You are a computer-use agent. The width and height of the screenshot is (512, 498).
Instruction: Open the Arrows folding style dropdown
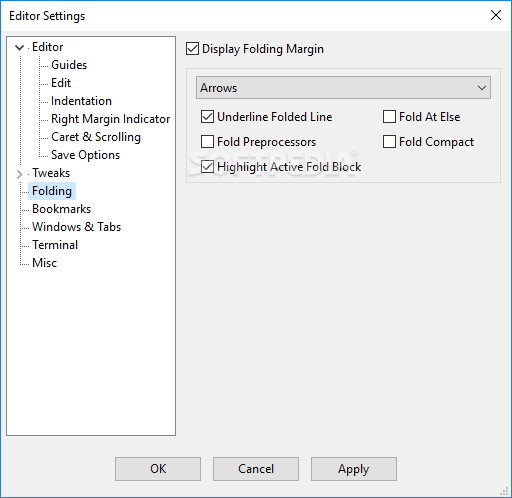[x=343, y=88]
